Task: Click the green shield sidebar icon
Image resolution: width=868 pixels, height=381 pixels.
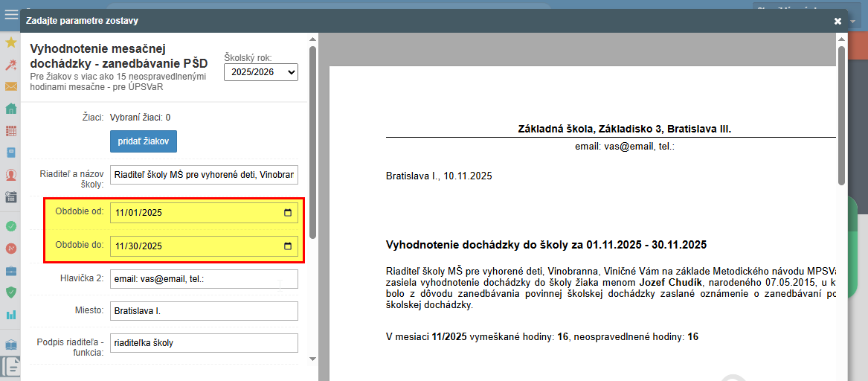Action: pyautogui.click(x=11, y=292)
